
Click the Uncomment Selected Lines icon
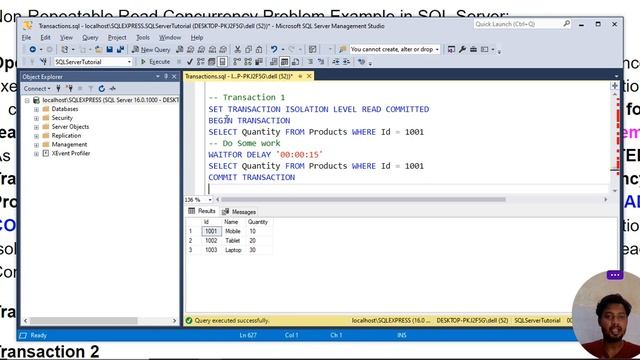[x=321, y=62]
